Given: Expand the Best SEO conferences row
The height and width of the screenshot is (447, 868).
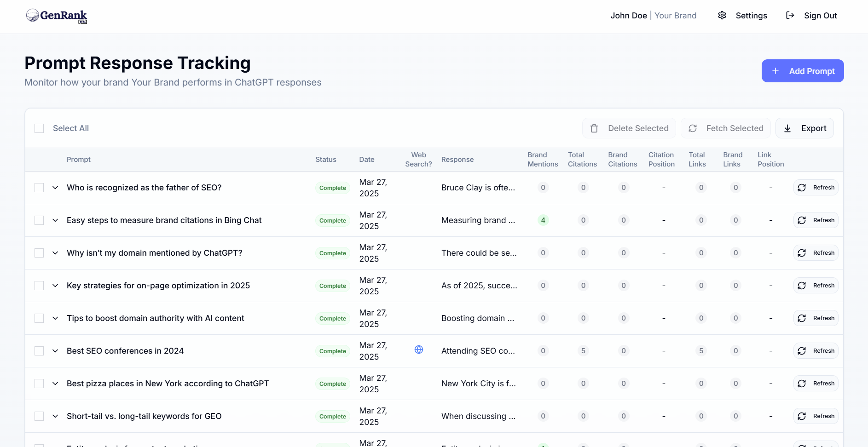Looking at the screenshot, I should point(55,351).
